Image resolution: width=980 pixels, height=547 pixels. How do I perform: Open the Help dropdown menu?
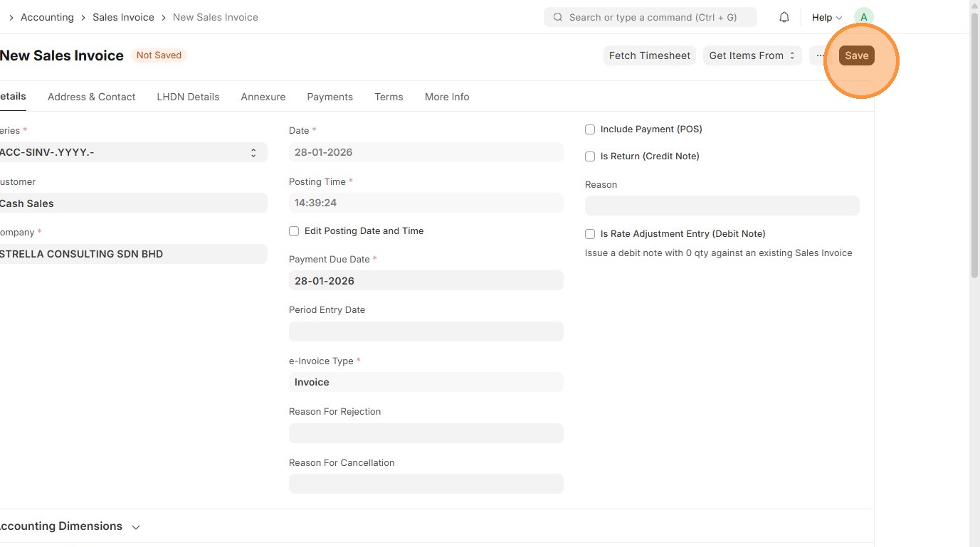(827, 17)
